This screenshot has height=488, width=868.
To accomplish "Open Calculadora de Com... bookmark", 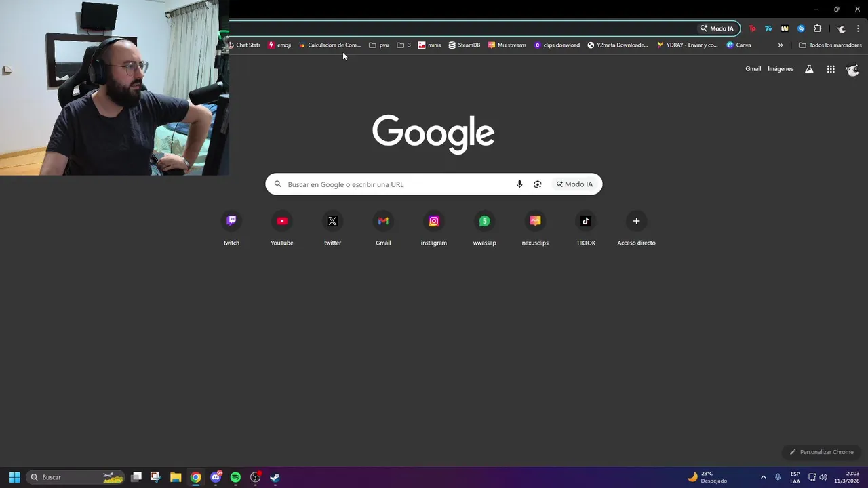I will pos(330,45).
